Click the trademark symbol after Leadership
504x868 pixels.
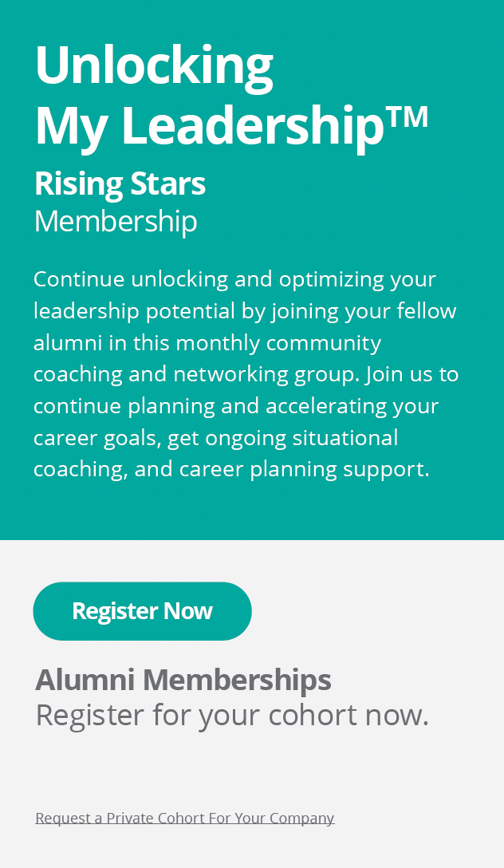(408, 116)
